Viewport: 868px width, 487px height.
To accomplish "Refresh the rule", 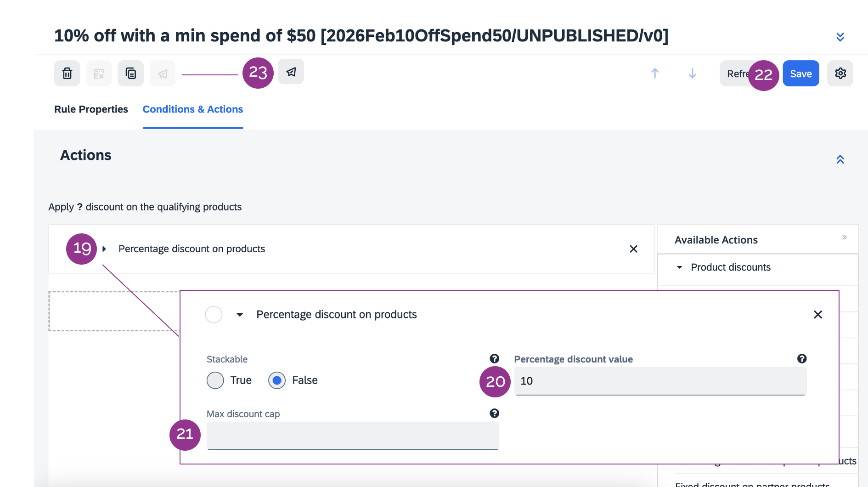I will pos(735,74).
